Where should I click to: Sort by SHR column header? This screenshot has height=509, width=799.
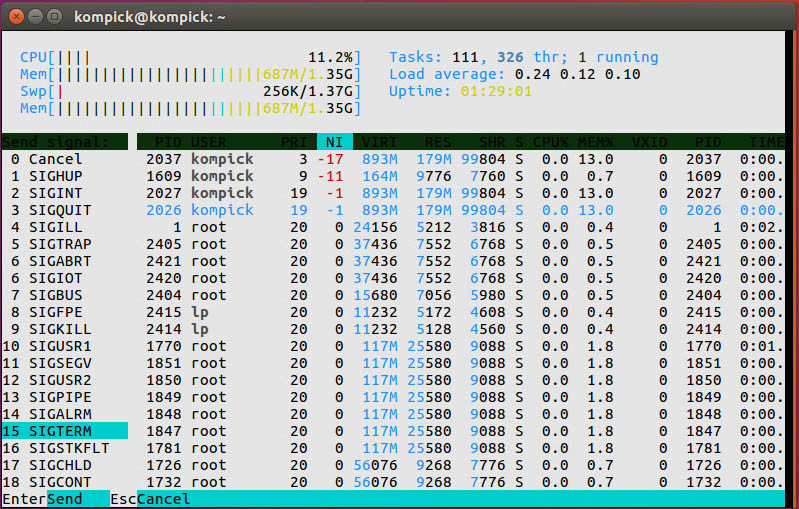coord(492,142)
